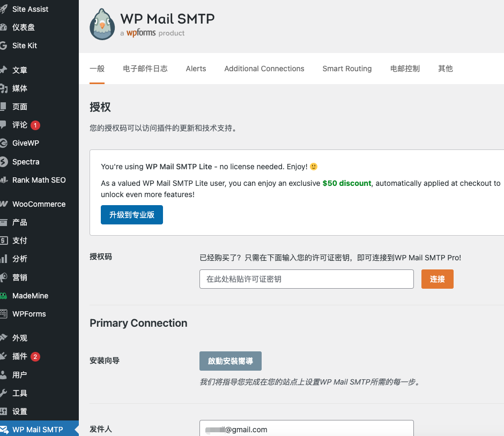504x436 pixels.
Task: Click the 升级到专业版 upgrade button
Action: pyautogui.click(x=132, y=215)
